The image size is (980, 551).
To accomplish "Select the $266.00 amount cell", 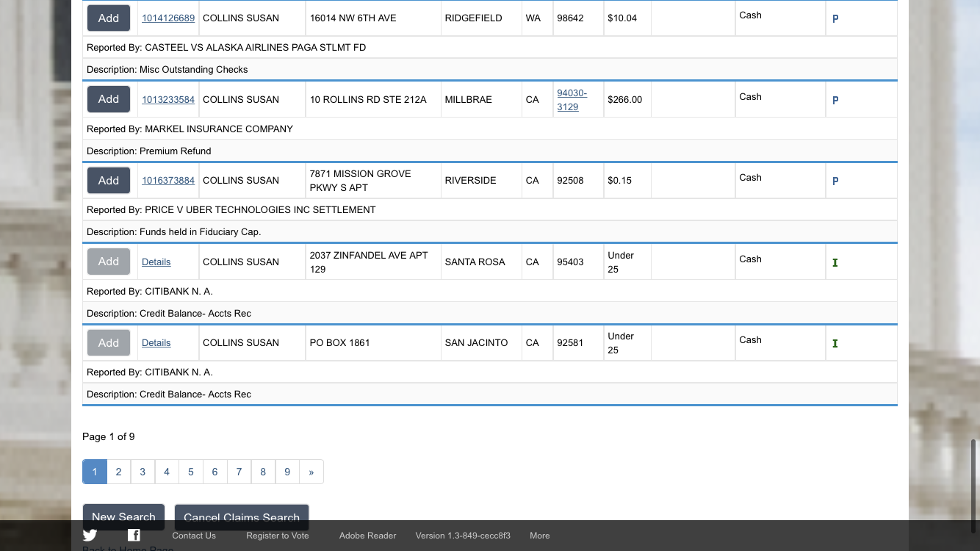I will click(627, 99).
